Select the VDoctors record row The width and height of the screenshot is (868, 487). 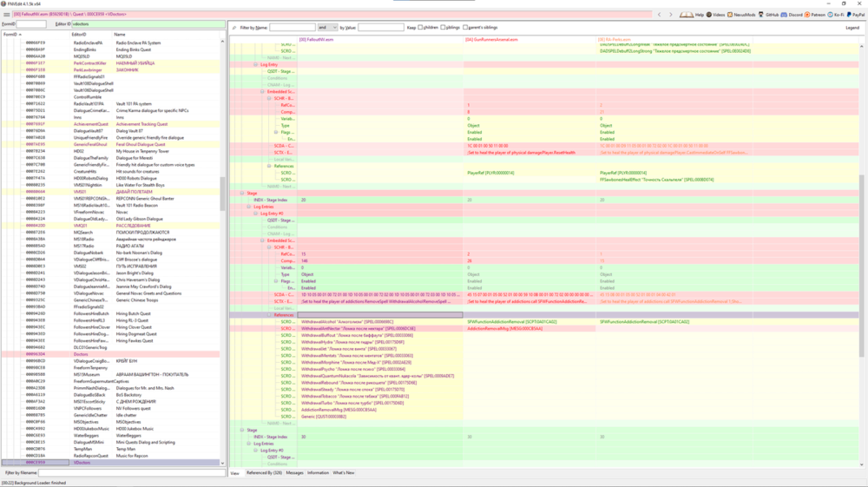click(111, 462)
